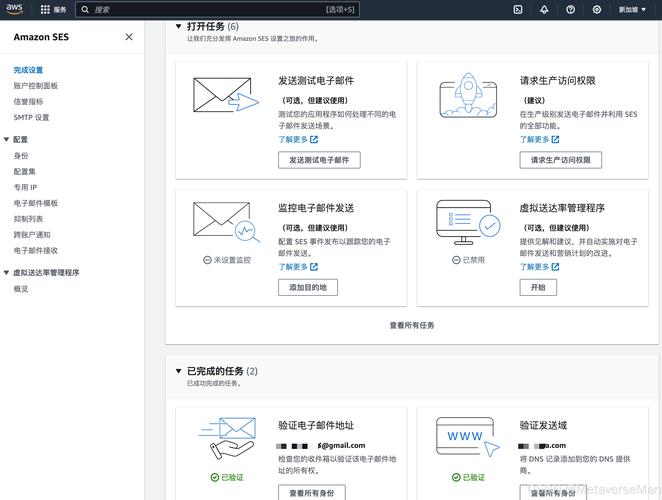Open 跨账户通知 in the sidebar
This screenshot has height=500, width=662.
32,235
